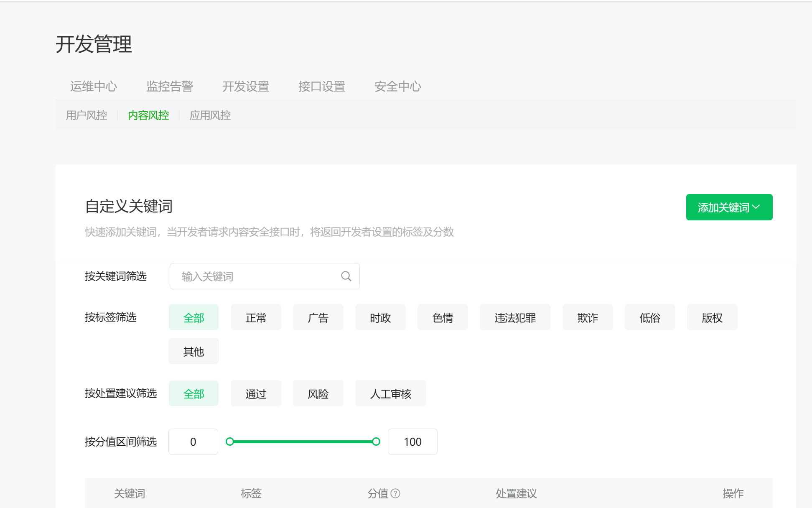This screenshot has width=812, height=508.
Task: Filter by 风险 handling suggestion
Action: pyautogui.click(x=318, y=394)
